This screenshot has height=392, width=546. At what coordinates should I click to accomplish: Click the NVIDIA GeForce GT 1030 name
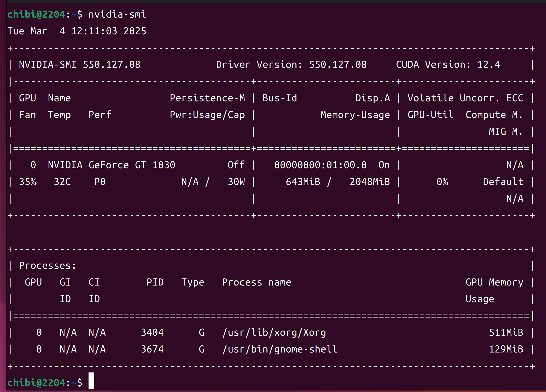click(112, 165)
